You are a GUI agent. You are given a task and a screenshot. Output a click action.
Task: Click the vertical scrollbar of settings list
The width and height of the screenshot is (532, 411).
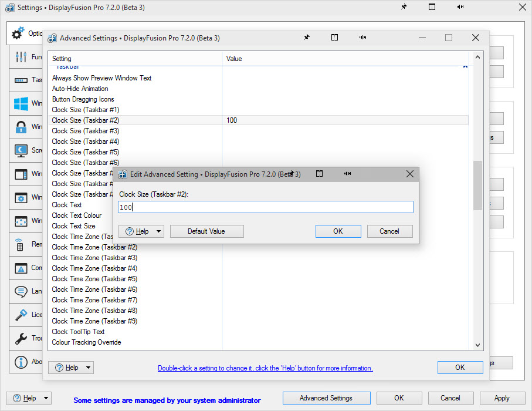[477, 185]
